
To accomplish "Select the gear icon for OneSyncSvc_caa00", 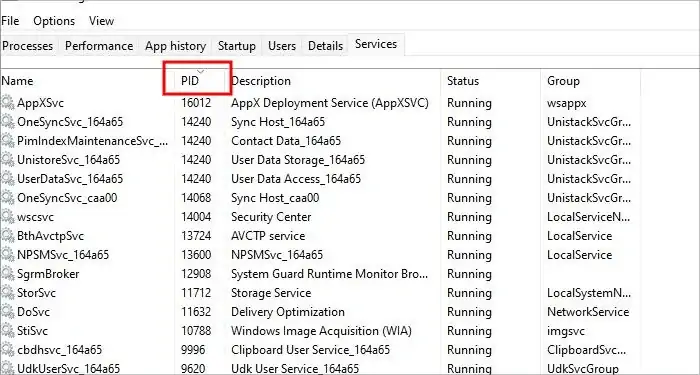I will (x=8, y=198).
